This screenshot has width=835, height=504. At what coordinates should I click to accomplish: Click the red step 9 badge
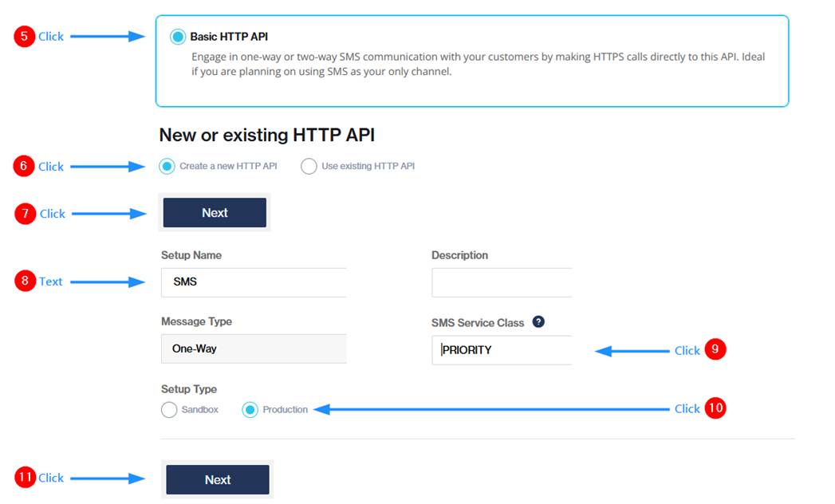[x=715, y=350]
